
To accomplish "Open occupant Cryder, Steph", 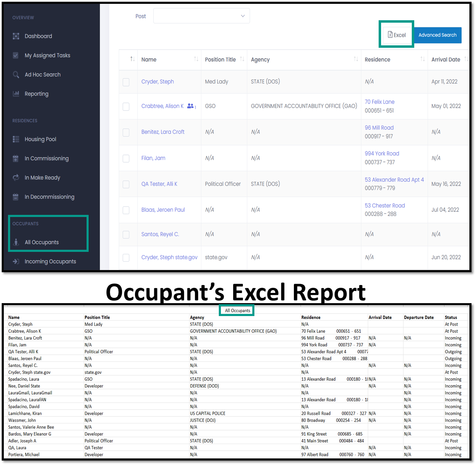I will point(157,81).
